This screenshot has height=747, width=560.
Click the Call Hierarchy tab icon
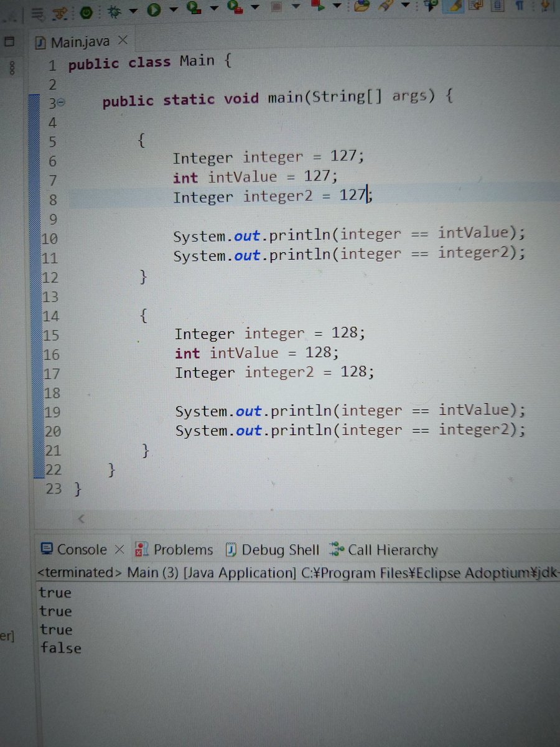(x=337, y=549)
